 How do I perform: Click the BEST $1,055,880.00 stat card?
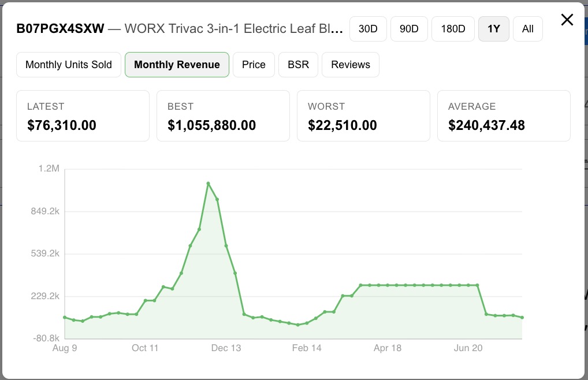pos(223,116)
